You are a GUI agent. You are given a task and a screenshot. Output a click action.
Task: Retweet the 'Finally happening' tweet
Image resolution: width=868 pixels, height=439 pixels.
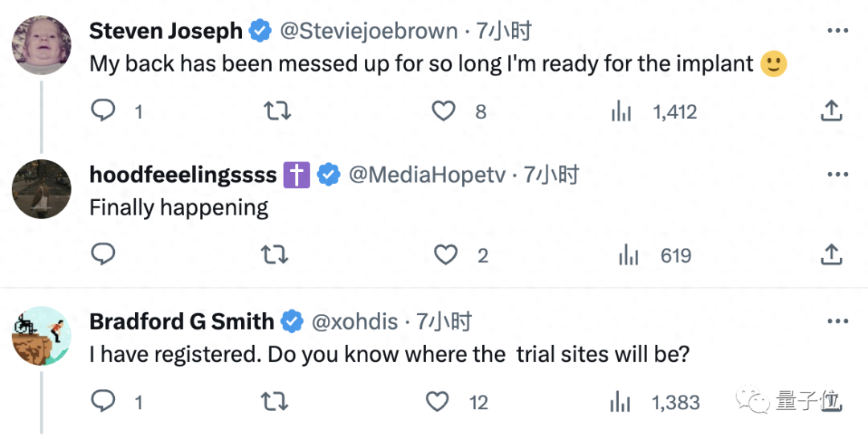tap(276, 255)
